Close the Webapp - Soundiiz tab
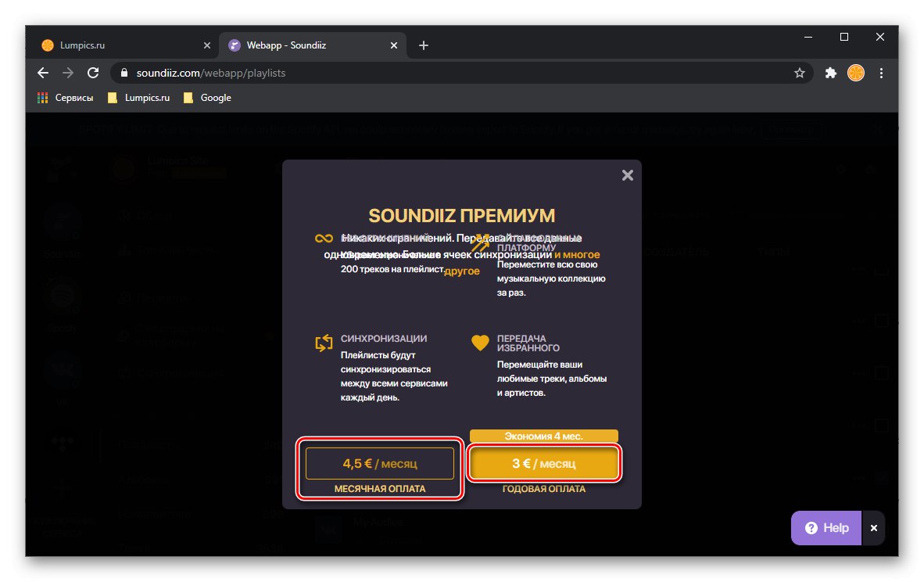This screenshot has width=924, height=582. 394,45
